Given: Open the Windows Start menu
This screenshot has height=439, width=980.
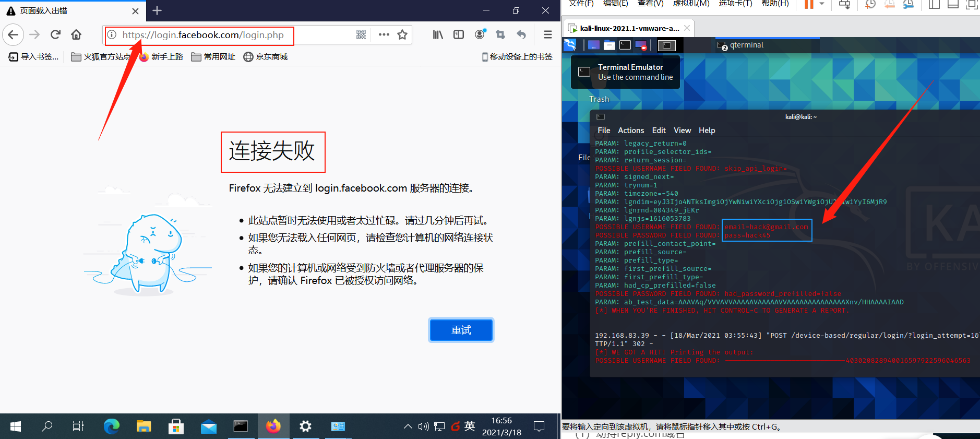Looking at the screenshot, I should 16,426.
